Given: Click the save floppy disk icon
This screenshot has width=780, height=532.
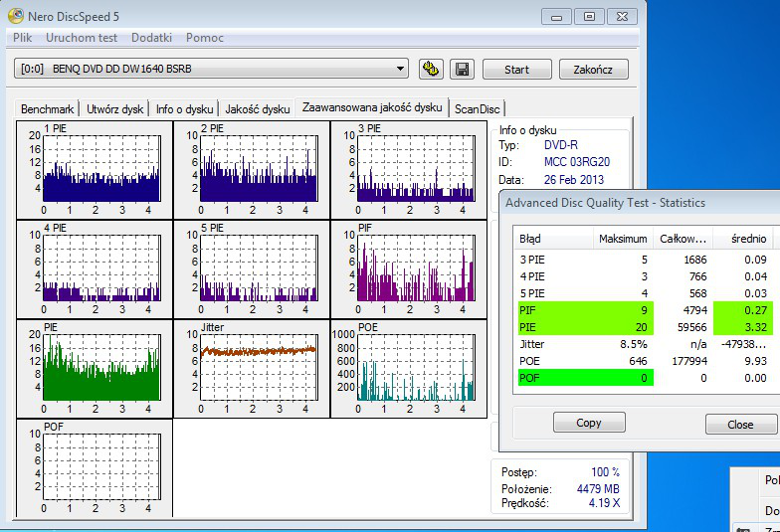Looking at the screenshot, I should coord(462,70).
